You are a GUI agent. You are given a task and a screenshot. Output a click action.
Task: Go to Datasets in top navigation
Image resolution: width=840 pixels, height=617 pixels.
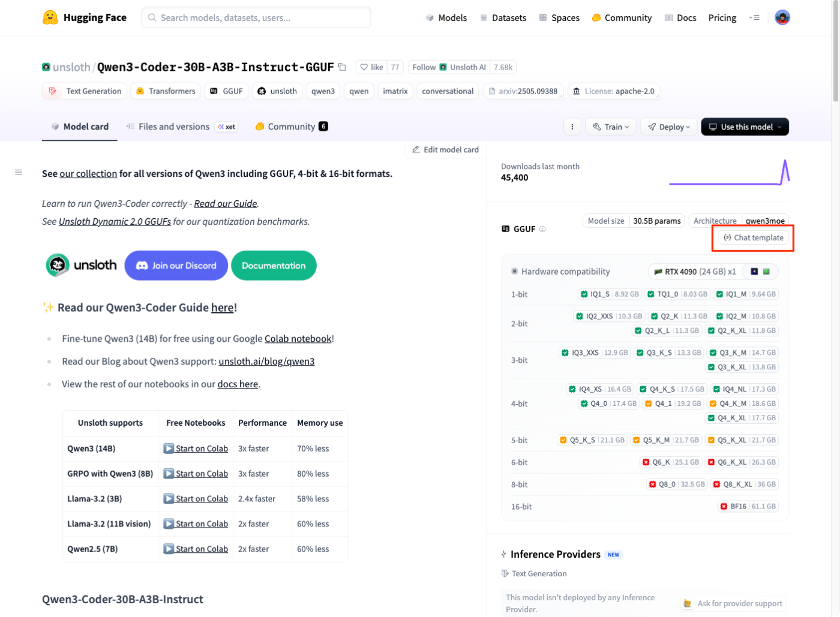pyautogui.click(x=503, y=17)
